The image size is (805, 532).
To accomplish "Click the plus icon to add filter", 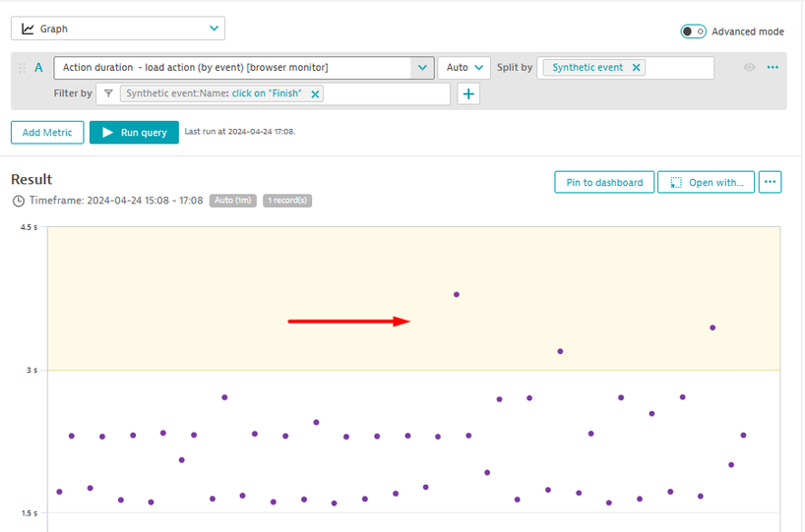I will [469, 94].
